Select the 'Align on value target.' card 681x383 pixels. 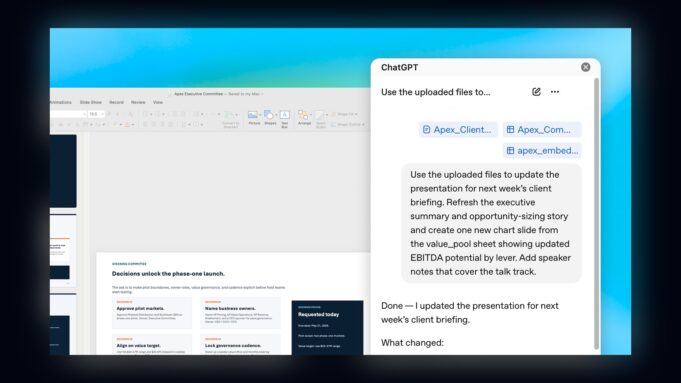(152, 345)
